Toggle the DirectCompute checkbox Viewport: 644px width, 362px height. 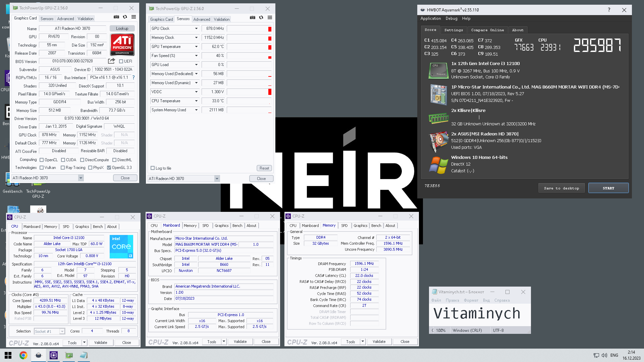tap(82, 160)
